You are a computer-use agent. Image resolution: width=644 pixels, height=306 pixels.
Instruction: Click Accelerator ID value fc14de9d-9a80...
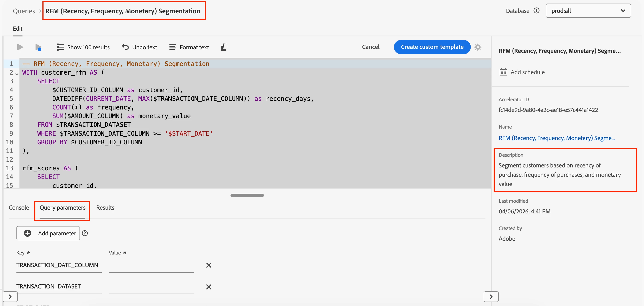point(548,110)
